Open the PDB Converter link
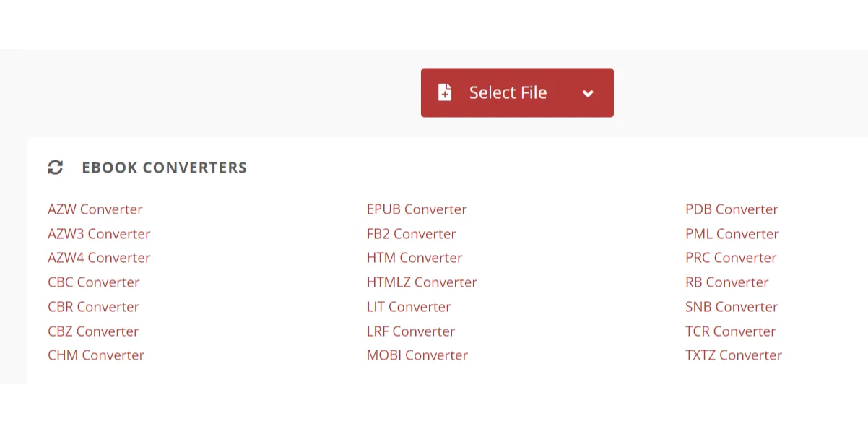The width and height of the screenshot is (868, 434). pos(732,209)
